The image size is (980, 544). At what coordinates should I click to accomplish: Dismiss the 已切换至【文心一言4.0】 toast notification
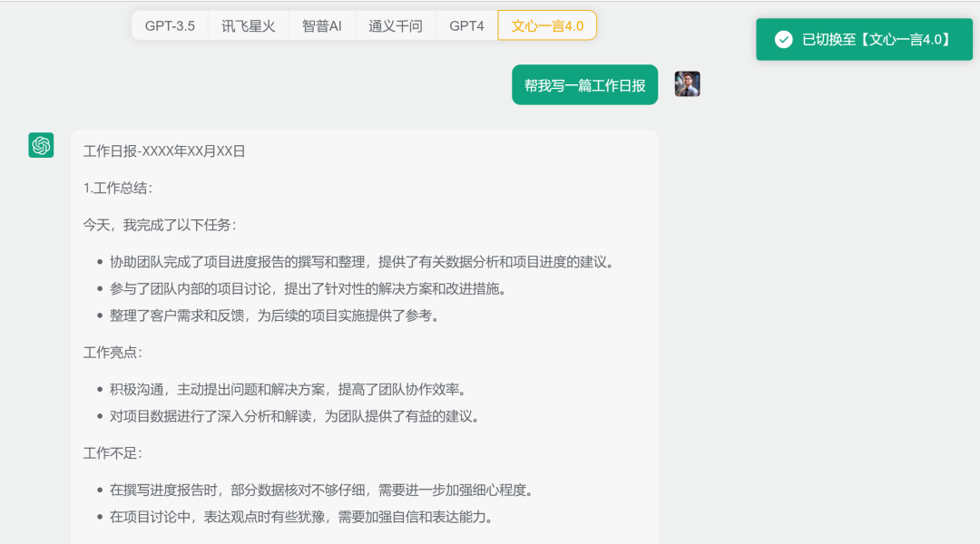(x=864, y=39)
